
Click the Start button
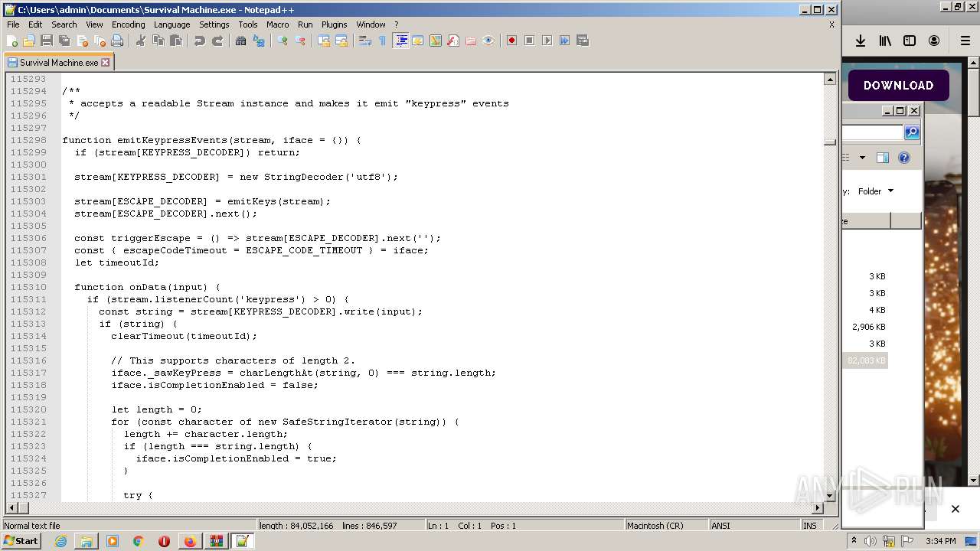21,541
